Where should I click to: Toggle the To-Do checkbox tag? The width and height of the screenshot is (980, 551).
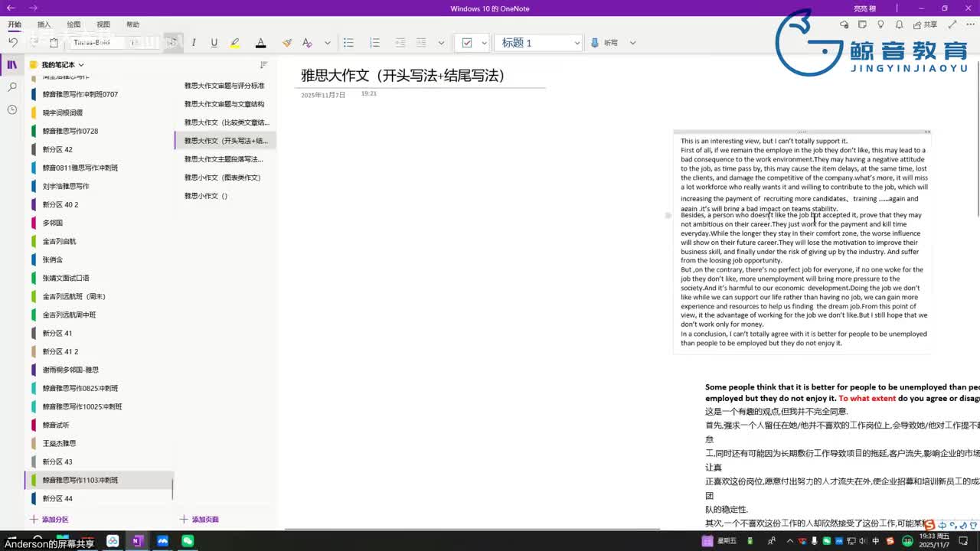(x=467, y=43)
